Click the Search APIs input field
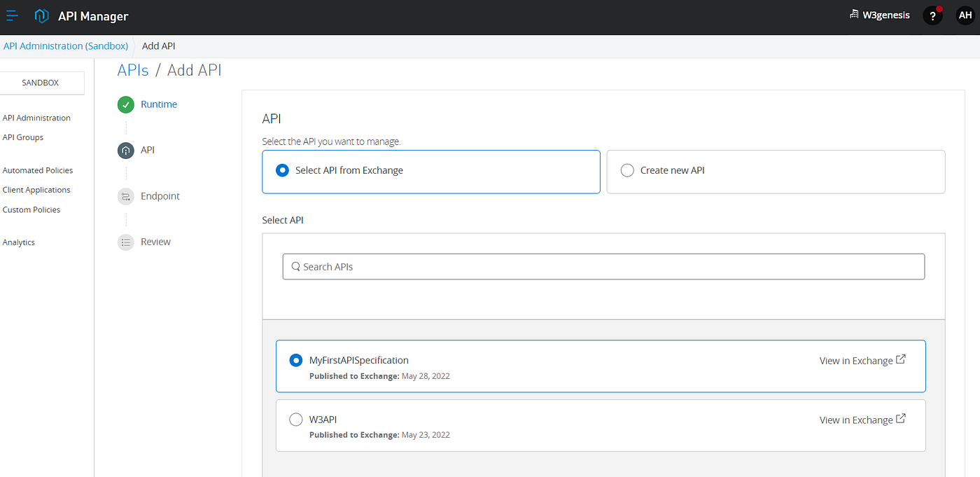The width and height of the screenshot is (980, 477). point(603,267)
